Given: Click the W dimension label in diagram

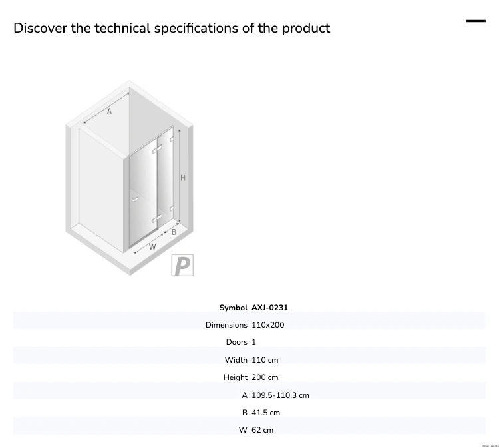Looking at the screenshot, I should tap(152, 246).
